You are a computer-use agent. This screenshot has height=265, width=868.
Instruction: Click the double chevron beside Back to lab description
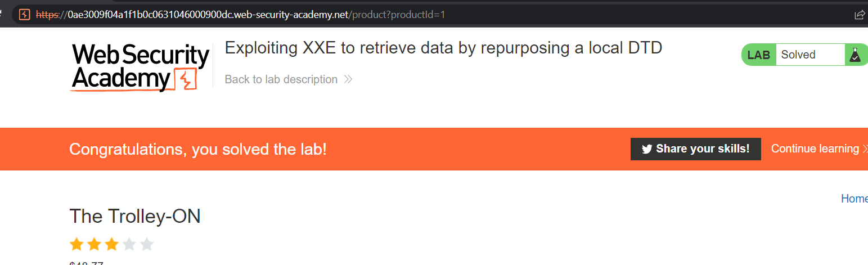pos(348,79)
